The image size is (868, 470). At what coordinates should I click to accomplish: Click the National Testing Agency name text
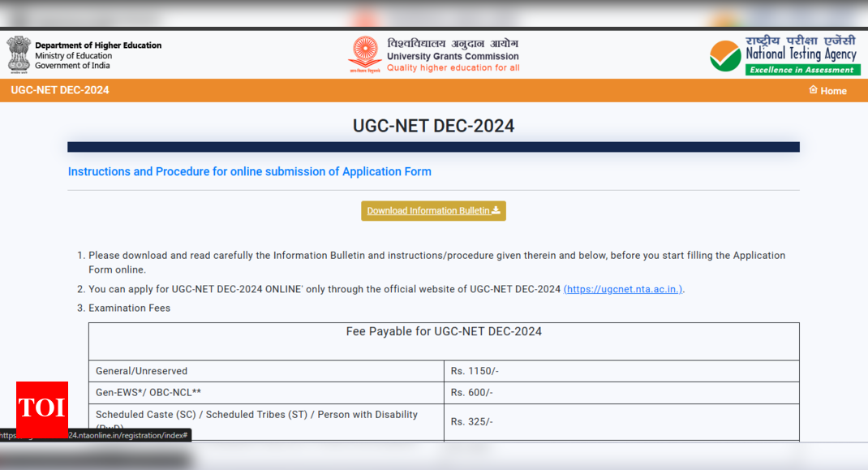coord(801,54)
